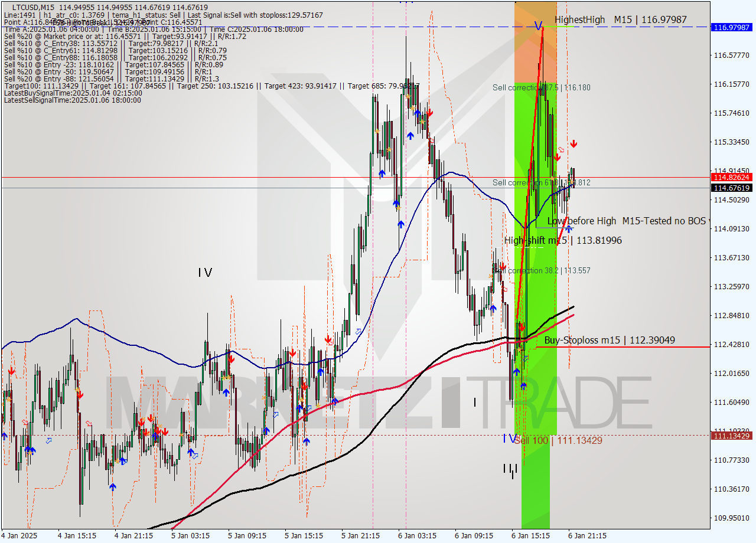Click the Sell correction 87.5 | 116.180 label
This screenshot has height=543, width=756.
click(x=542, y=87)
